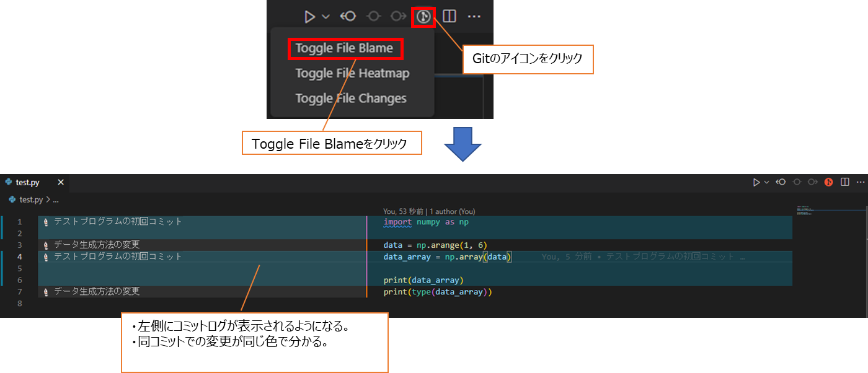Toggle File Heatmap from the menu
This screenshot has width=868, height=373.
[x=352, y=73]
